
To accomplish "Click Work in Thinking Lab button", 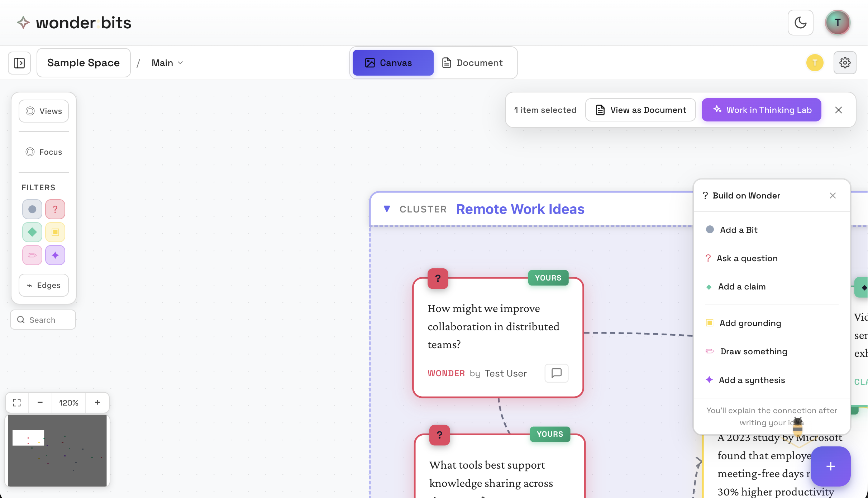I will point(761,110).
